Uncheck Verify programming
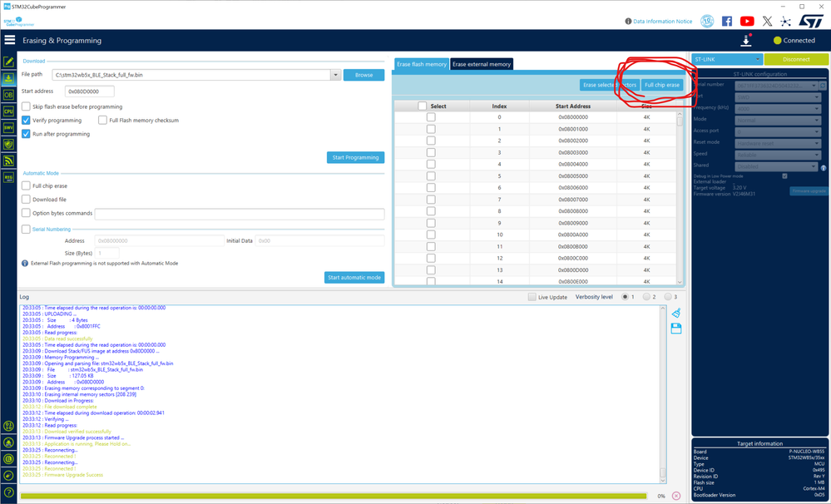Screen dimensions: 831x504 tap(26, 121)
